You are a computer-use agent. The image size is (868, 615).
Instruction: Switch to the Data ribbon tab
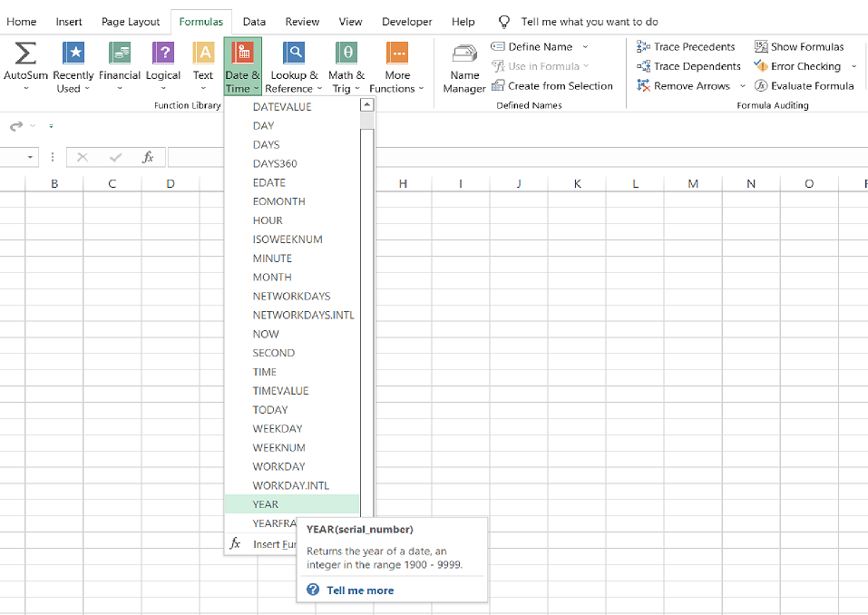pyautogui.click(x=254, y=22)
